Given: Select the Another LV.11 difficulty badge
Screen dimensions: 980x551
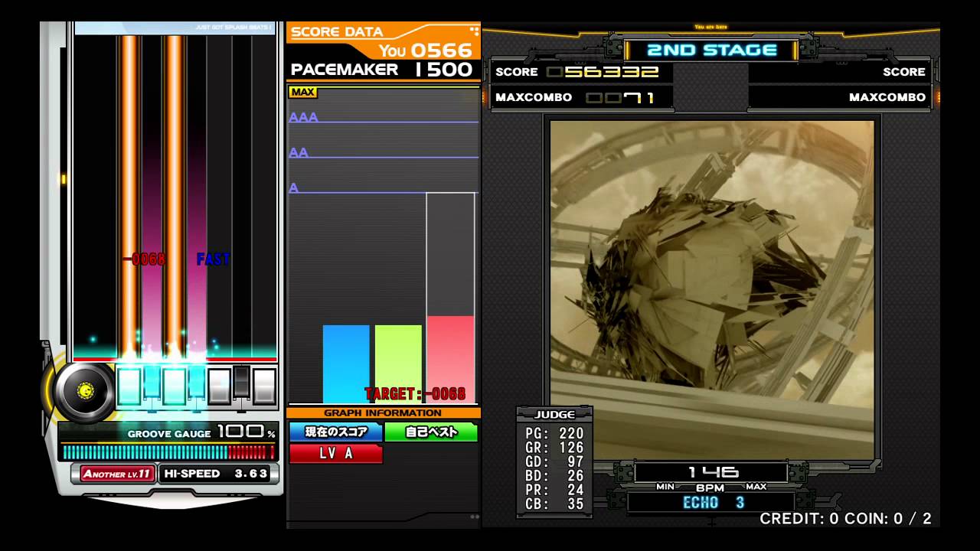Looking at the screenshot, I should coord(118,474).
